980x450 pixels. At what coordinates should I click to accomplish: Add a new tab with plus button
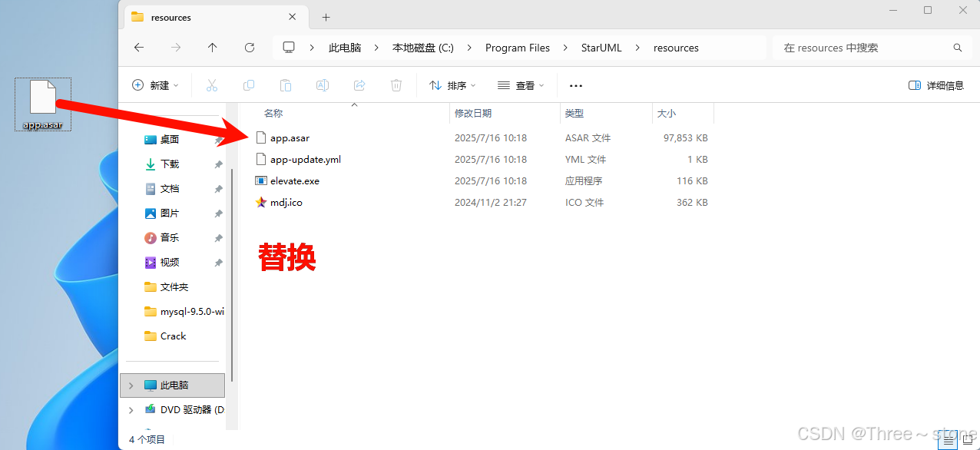point(326,17)
